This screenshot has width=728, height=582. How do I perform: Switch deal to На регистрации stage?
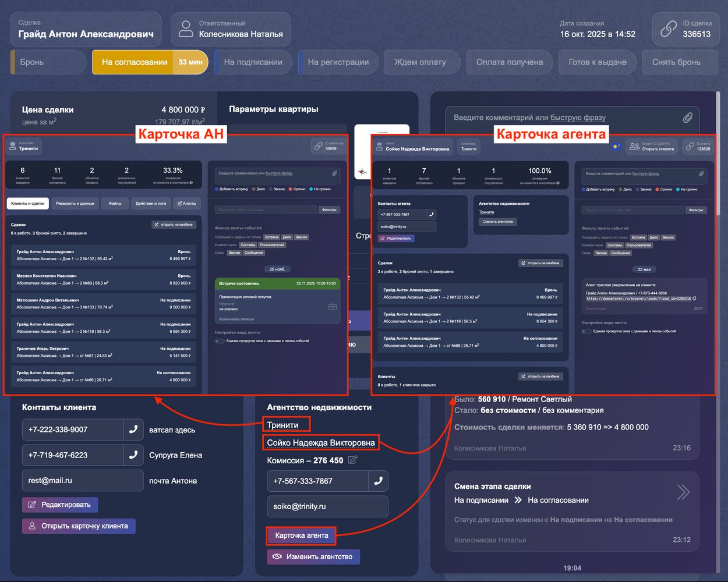click(x=338, y=62)
